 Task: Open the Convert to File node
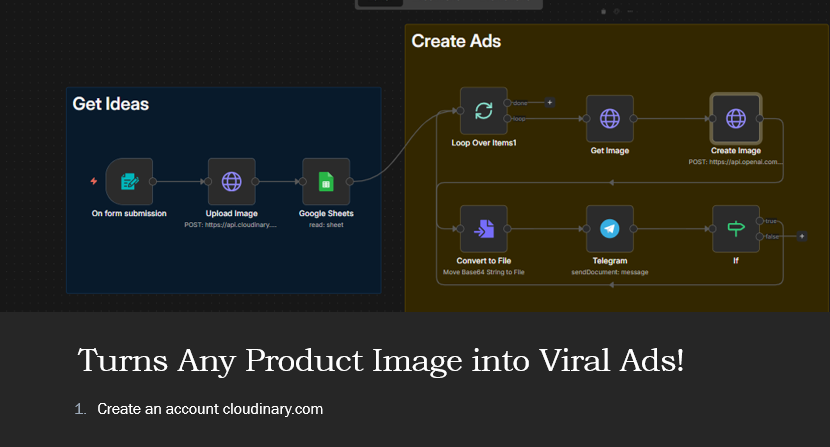484,229
